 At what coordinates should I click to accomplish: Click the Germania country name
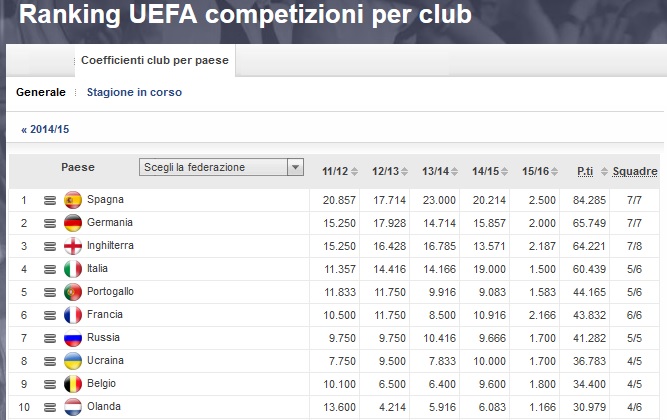click(x=111, y=223)
